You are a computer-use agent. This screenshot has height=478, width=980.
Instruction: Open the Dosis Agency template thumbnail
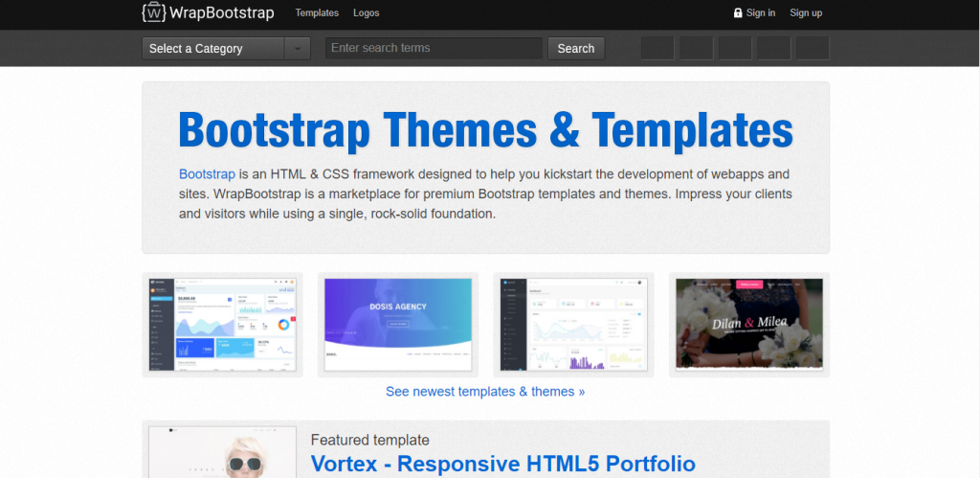(x=398, y=325)
